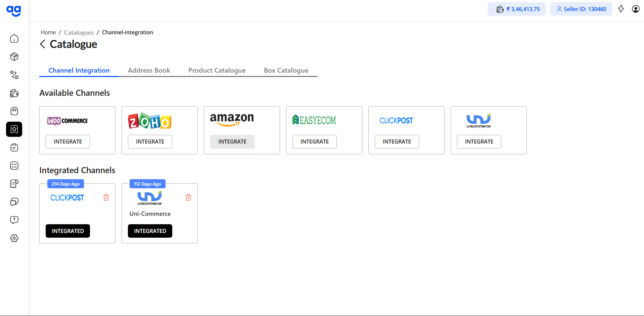Click the lightning bolt icon in the header
The image size is (644, 316).
coord(621,9)
